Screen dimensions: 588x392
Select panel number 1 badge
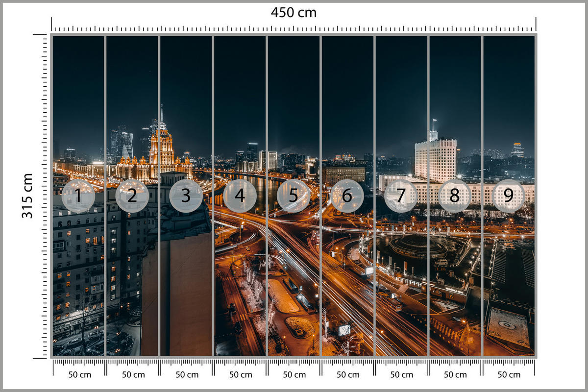point(80,196)
